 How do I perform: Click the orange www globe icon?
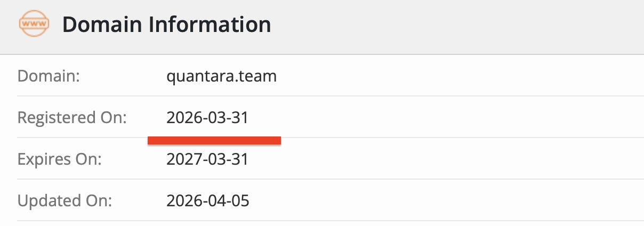click(34, 25)
